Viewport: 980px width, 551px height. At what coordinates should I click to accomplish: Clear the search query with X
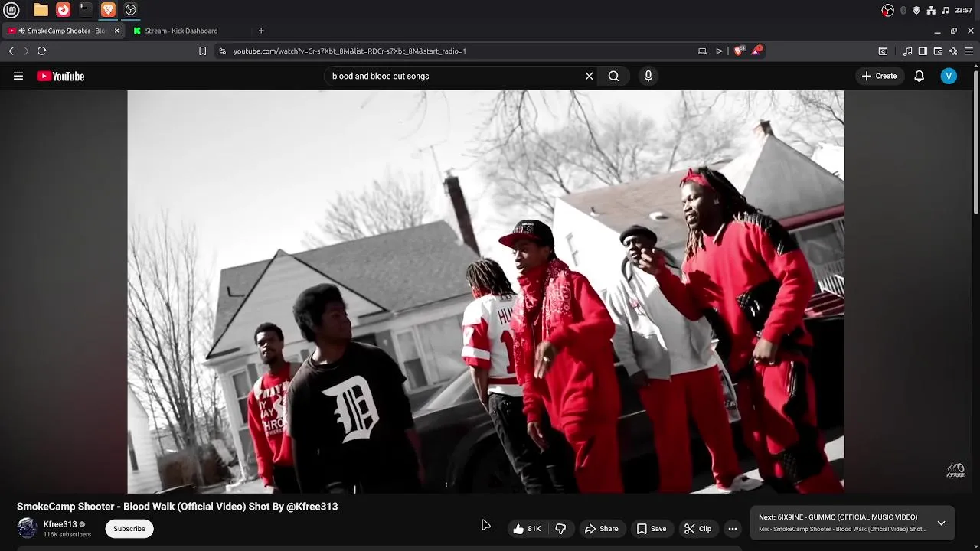589,76
